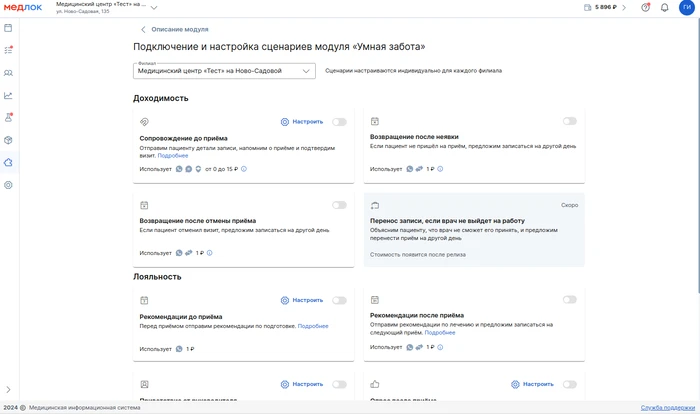Click «Подробнее» link in «Рекомендации до приёма»

(312, 326)
